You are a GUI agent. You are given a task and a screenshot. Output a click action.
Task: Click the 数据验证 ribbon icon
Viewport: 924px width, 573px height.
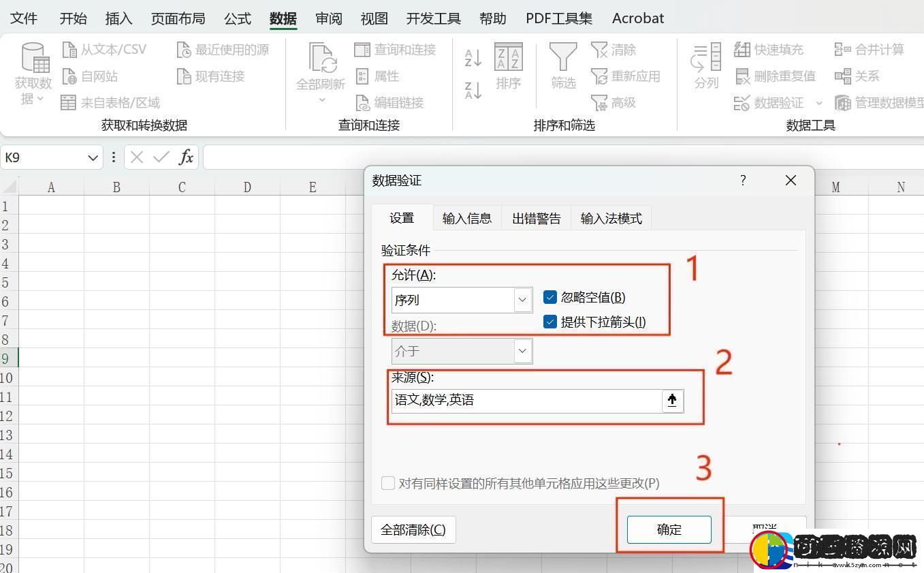pos(742,103)
